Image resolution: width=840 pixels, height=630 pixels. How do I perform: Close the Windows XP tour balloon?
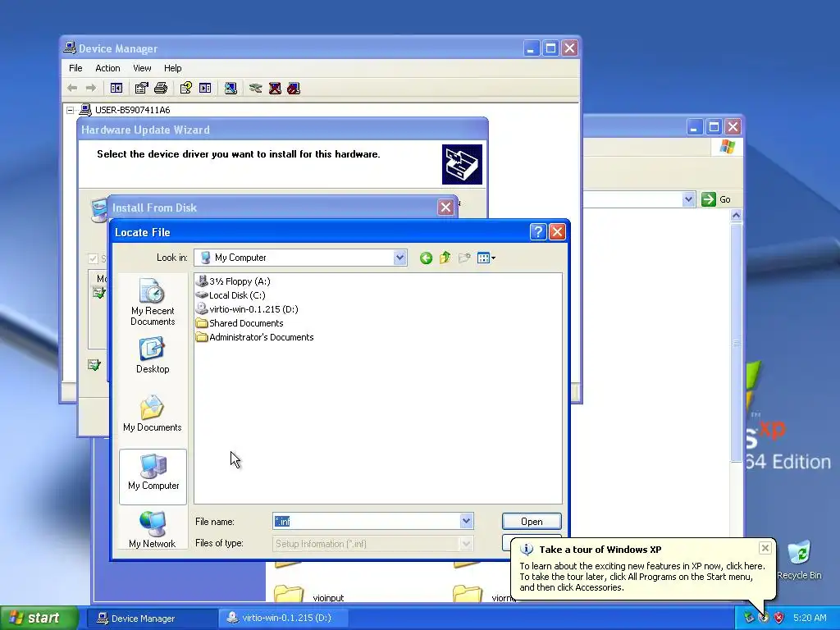(x=765, y=548)
